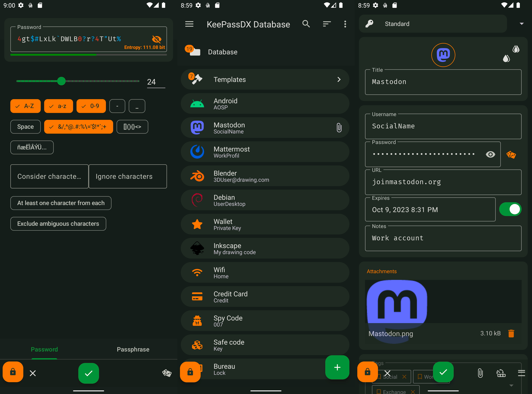Click the search magnifier icon in toolbar
532x394 pixels.
pyautogui.click(x=306, y=24)
